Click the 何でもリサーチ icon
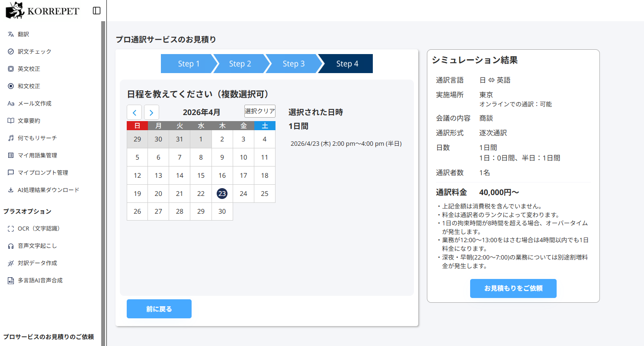This screenshot has height=346, width=644. pyautogui.click(x=11, y=138)
